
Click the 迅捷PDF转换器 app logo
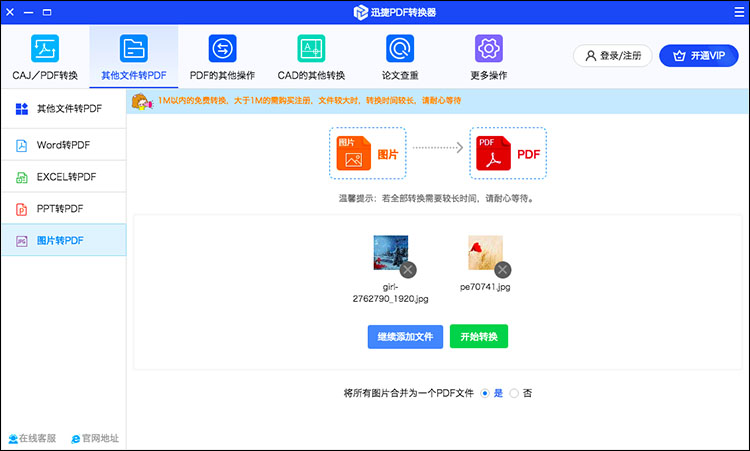(361, 12)
